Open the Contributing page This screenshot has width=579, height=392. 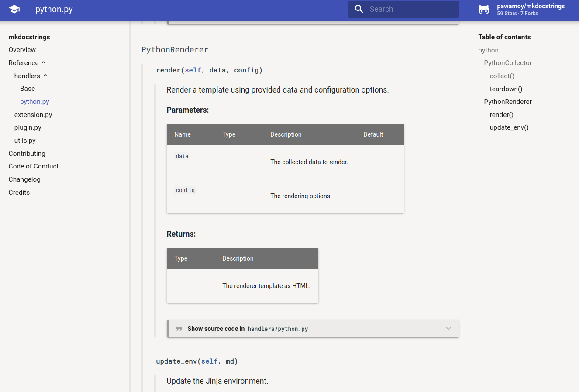pyautogui.click(x=27, y=153)
